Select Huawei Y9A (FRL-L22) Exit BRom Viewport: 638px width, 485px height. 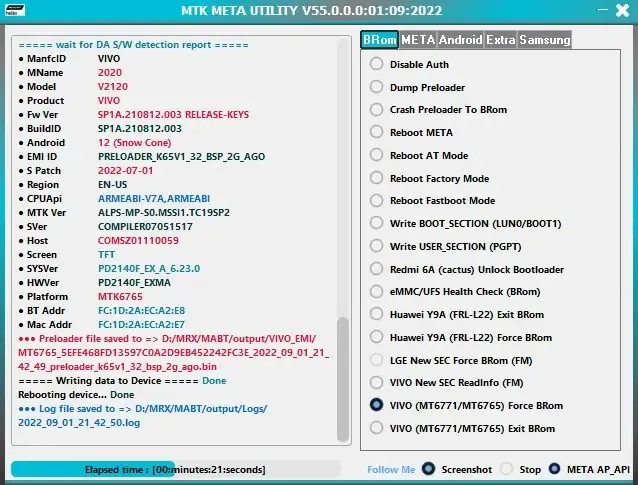pos(457,315)
